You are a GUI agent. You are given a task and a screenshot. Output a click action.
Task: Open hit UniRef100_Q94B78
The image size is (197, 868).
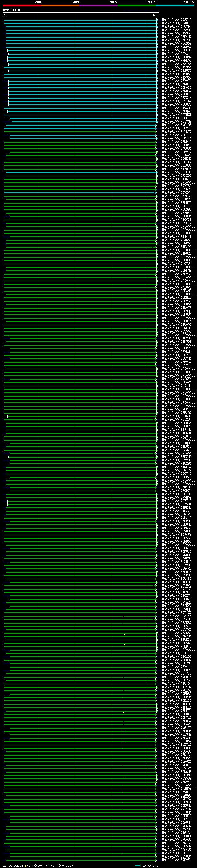click(177, 23)
